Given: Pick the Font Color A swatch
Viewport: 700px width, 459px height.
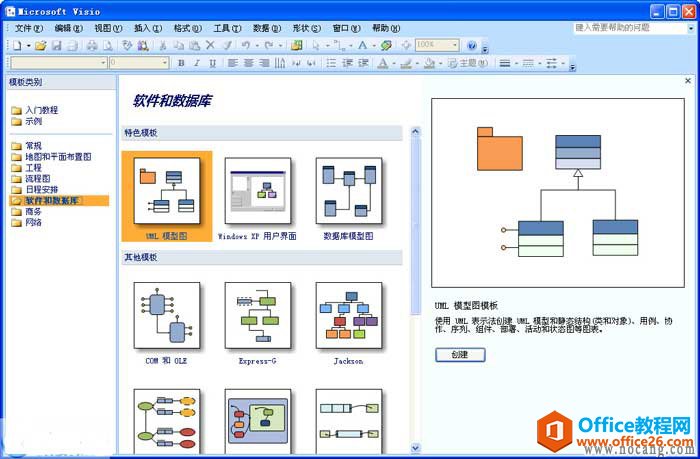Looking at the screenshot, I should click(383, 63).
